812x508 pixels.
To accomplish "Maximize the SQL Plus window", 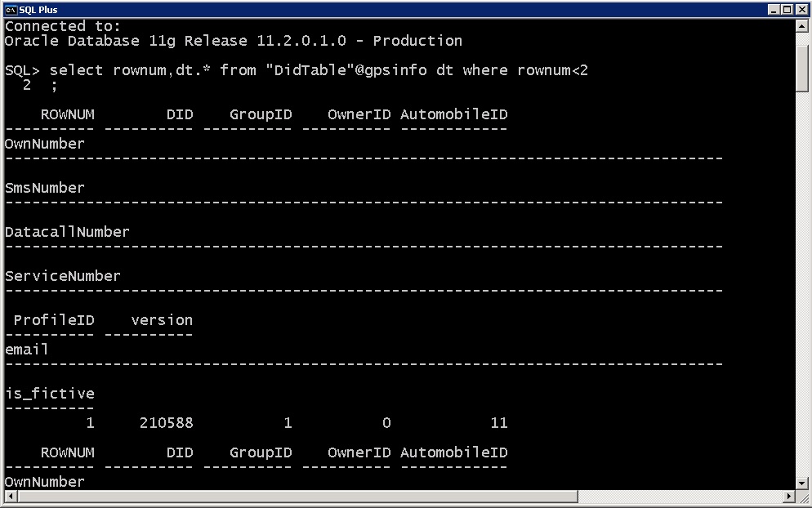I will coord(787,10).
